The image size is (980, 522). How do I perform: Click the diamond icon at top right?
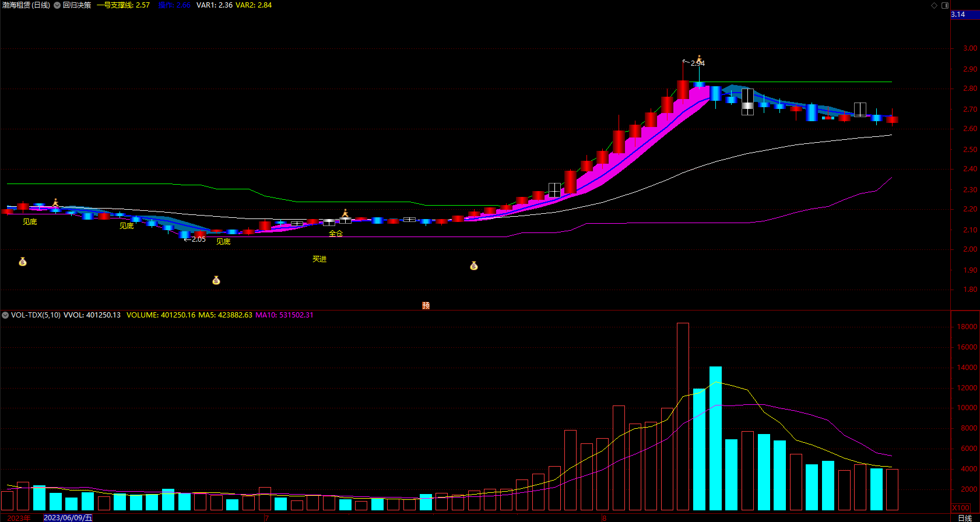pos(934,5)
